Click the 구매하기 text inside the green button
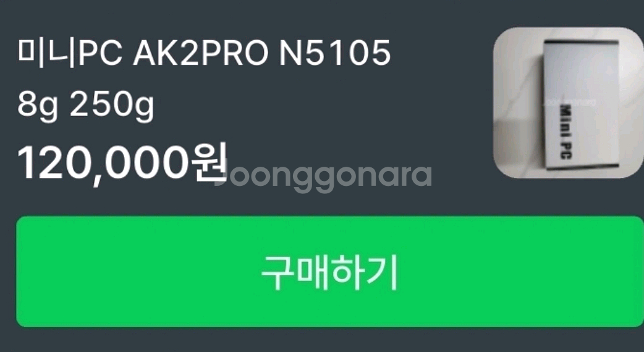Viewport: 644px width, 352px height. click(x=330, y=272)
